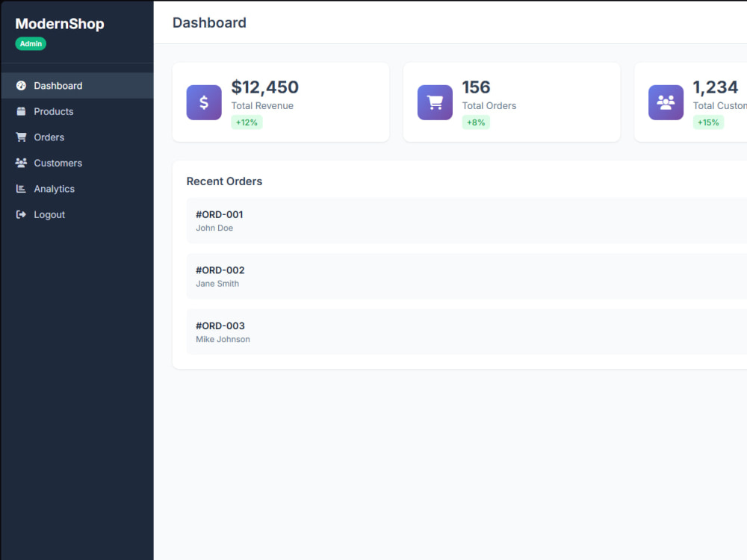Click the +15% growth badge
The image size is (747, 560).
(708, 122)
